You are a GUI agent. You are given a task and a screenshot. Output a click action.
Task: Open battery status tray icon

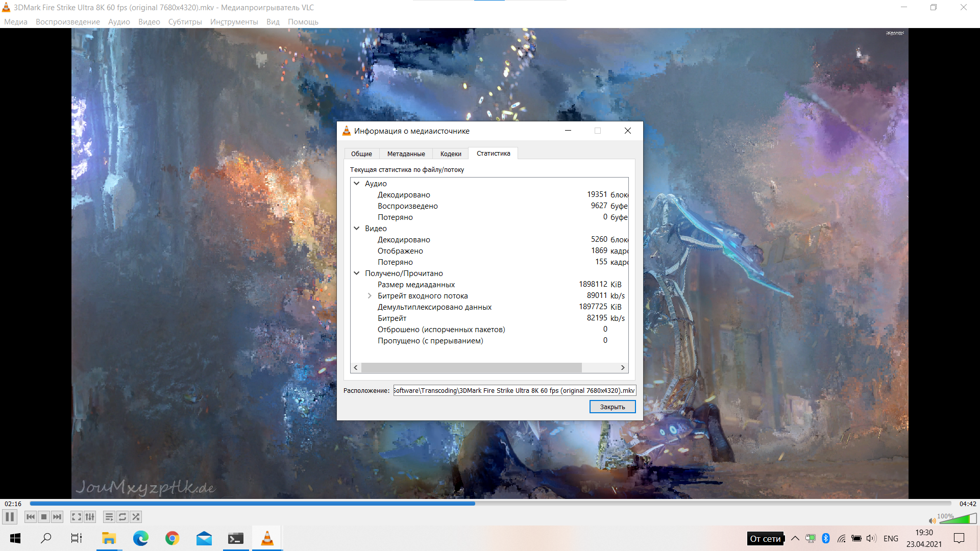856,538
